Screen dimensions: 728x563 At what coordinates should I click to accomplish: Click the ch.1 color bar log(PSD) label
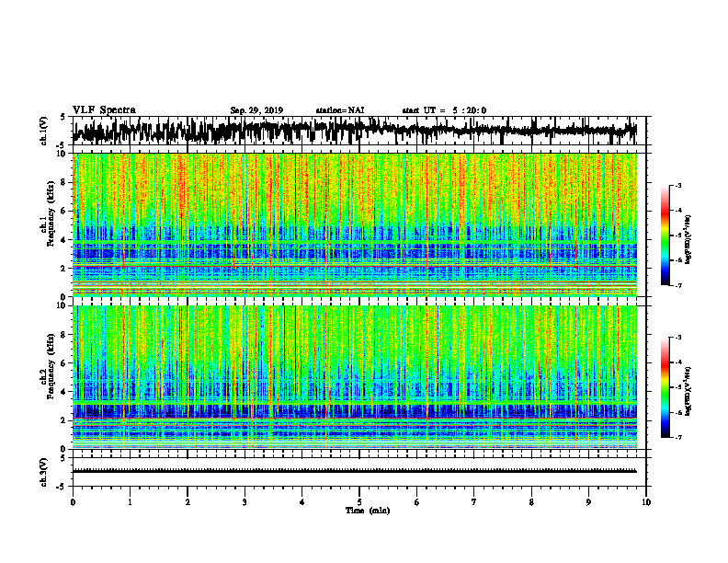click(688, 240)
